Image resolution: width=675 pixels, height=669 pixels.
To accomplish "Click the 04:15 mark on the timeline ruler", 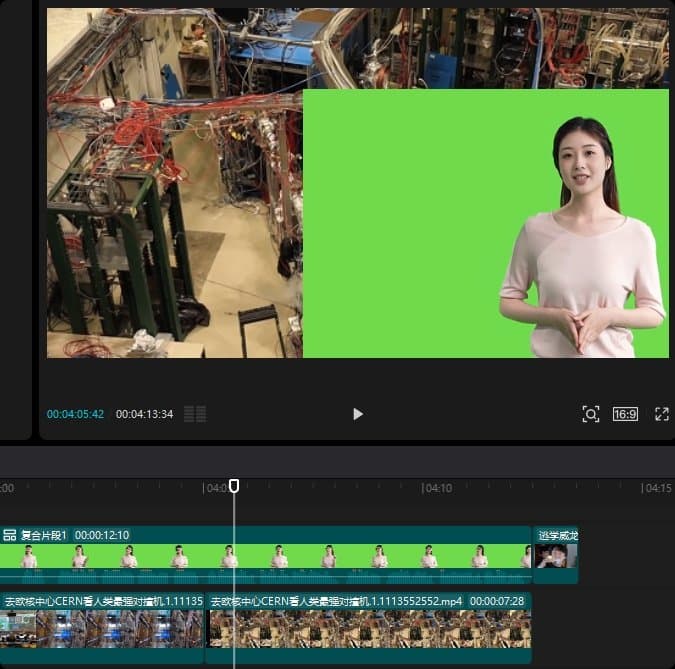I will coord(657,489).
